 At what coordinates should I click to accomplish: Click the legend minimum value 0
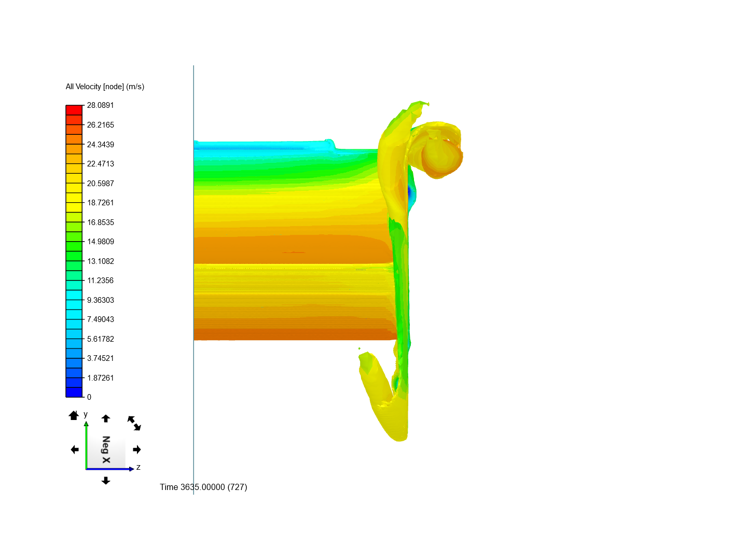pos(89,397)
